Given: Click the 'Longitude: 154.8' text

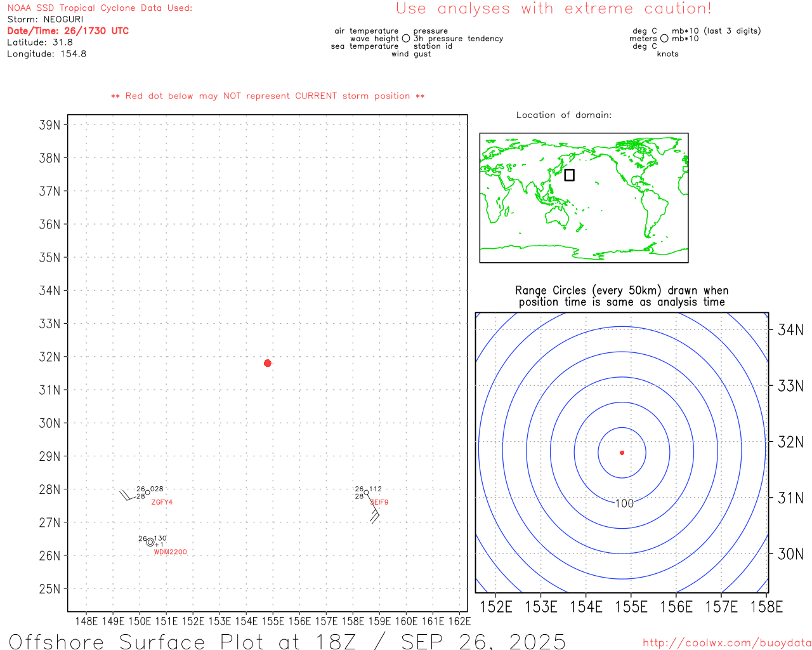Looking at the screenshot, I should coord(47,54).
